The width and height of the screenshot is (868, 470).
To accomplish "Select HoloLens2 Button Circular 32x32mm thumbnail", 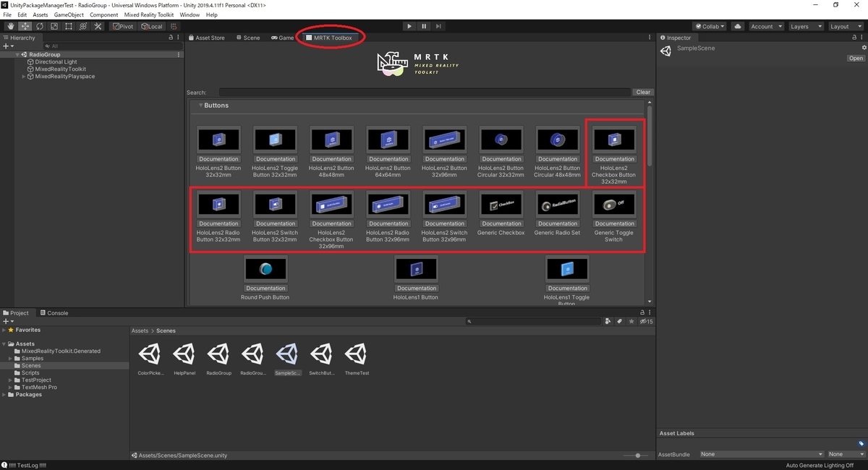I will click(x=501, y=140).
